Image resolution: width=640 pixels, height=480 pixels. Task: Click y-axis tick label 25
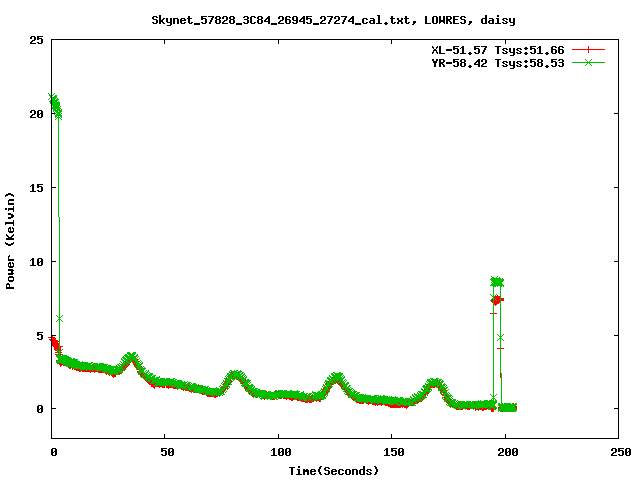[x=36, y=40]
